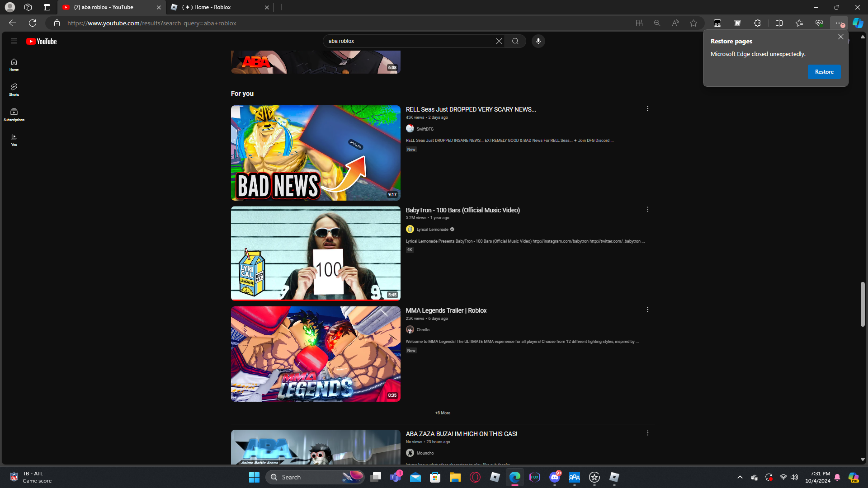
Task: Open the Copilot sidebar in Edge
Action: 858,23
